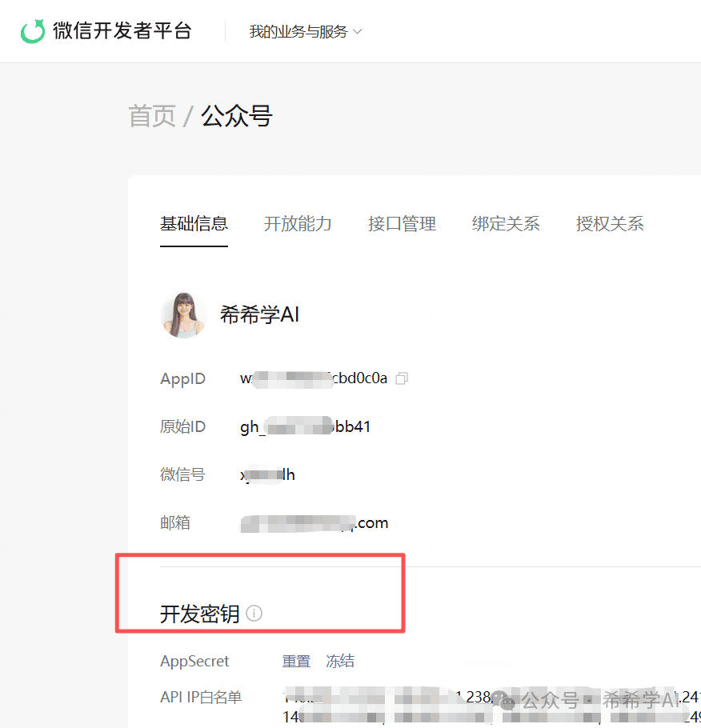Viewport: 701px width, 728px height.
Task: Click the AppSecret label
Action: pyautogui.click(x=194, y=661)
